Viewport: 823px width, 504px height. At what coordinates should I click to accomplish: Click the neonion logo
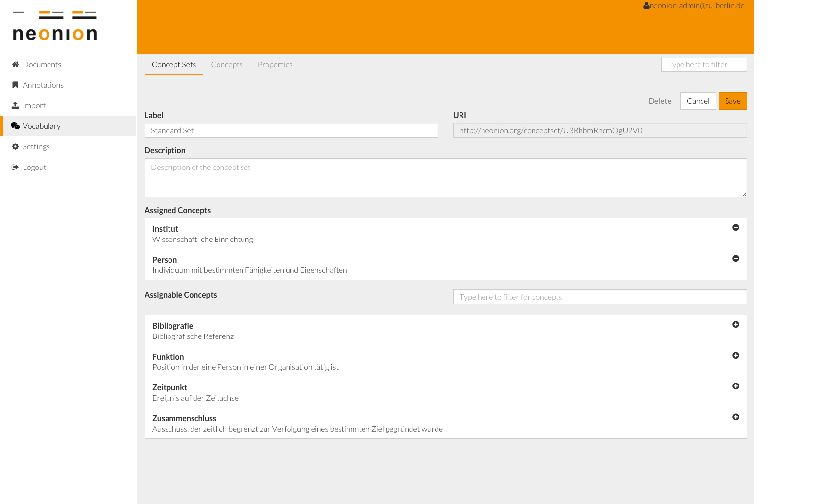pos(55,25)
